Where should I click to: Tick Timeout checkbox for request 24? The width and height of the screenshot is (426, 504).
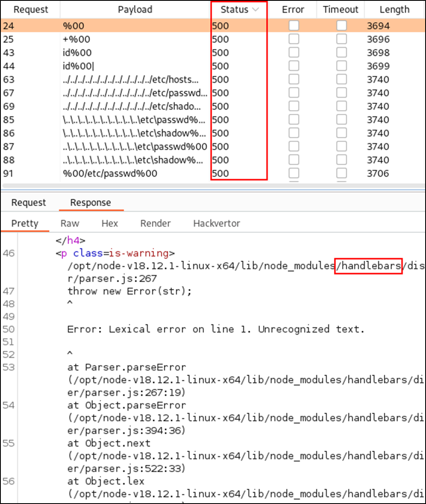[341, 26]
